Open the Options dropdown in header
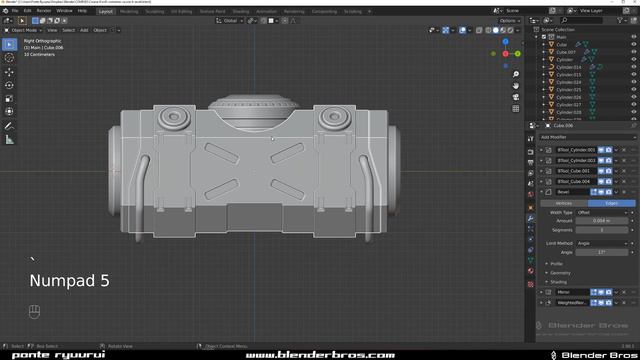 [x=509, y=21]
